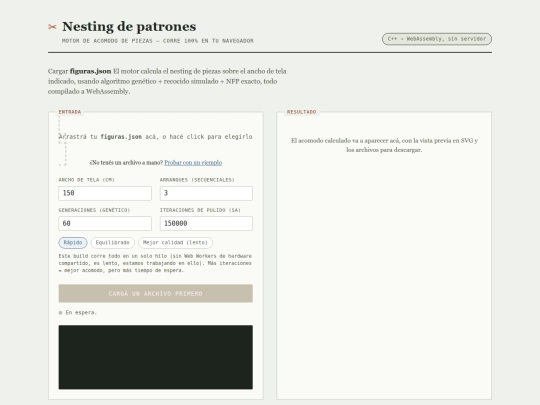Select the Mejor calidad (lento) preset
540x405 pixels.
pos(175,243)
